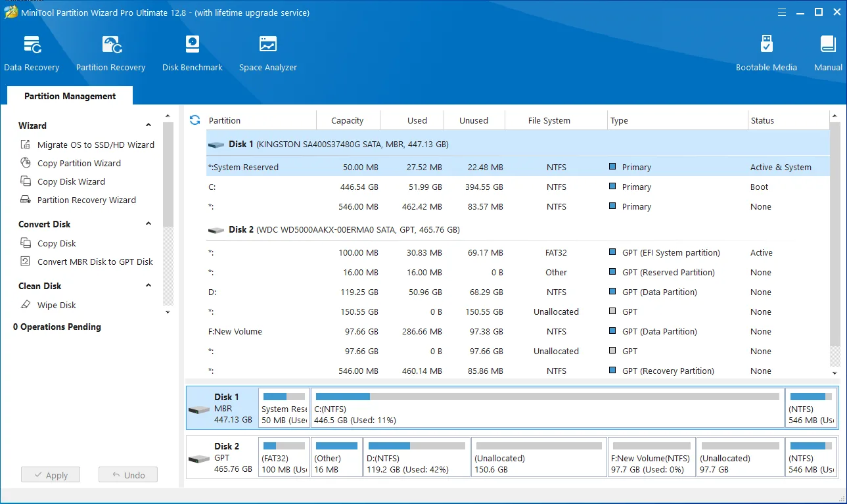
Task: Refresh the partition list
Action: pos(195,120)
